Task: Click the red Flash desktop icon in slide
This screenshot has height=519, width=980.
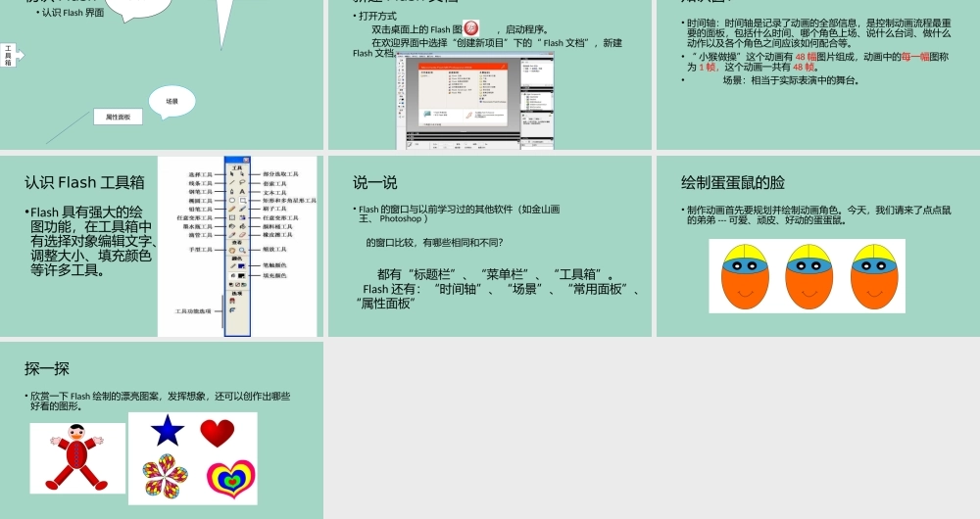Action: (x=471, y=28)
